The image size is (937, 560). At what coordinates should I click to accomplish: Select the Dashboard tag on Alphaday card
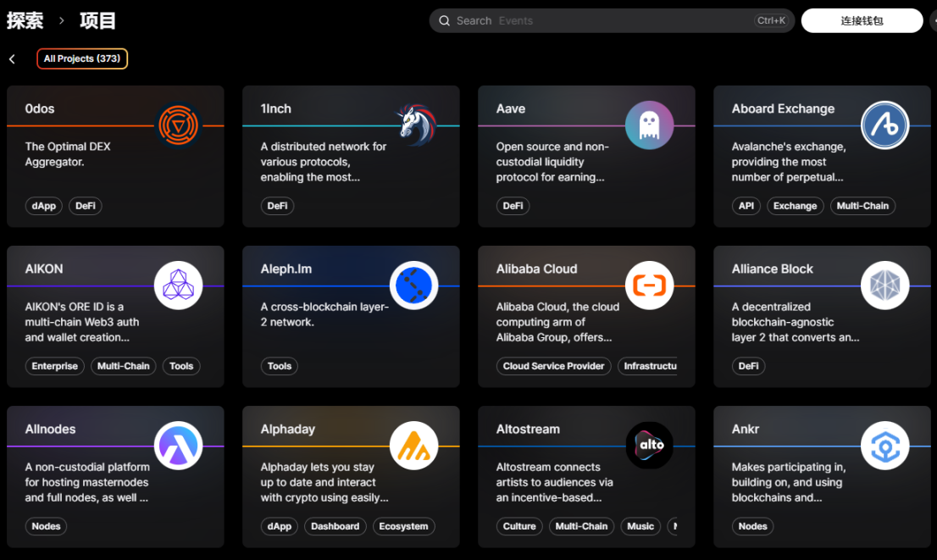point(335,526)
